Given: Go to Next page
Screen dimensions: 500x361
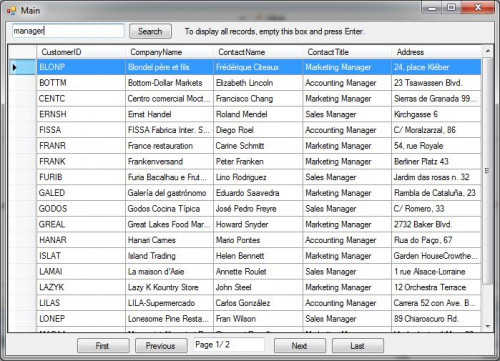Looking at the screenshot, I should coord(300,346).
